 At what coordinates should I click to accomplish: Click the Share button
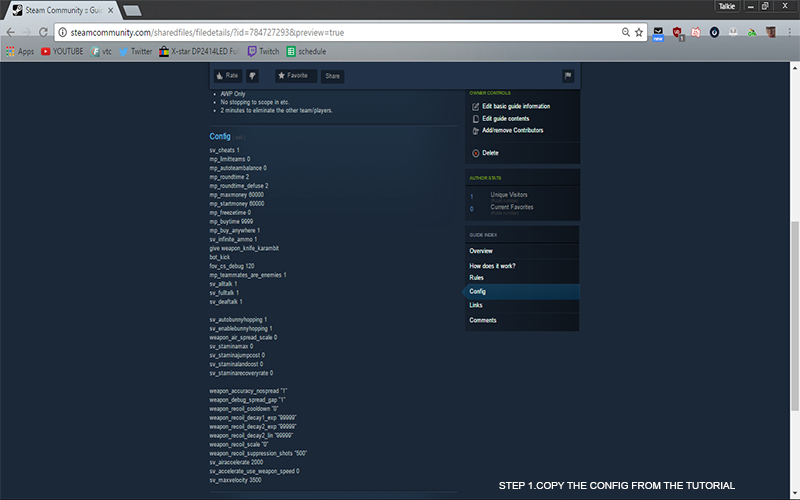click(x=332, y=75)
